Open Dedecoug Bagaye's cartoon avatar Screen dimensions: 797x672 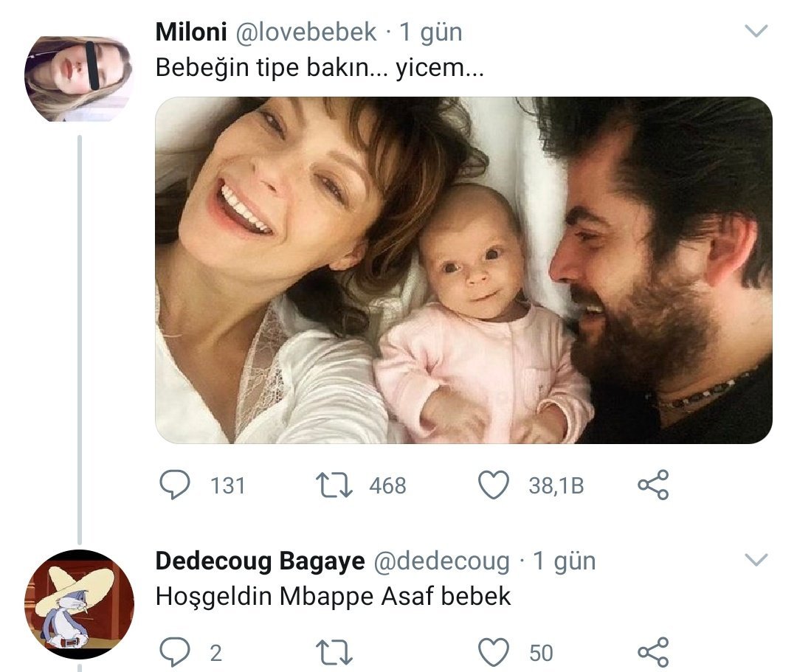click(79, 604)
